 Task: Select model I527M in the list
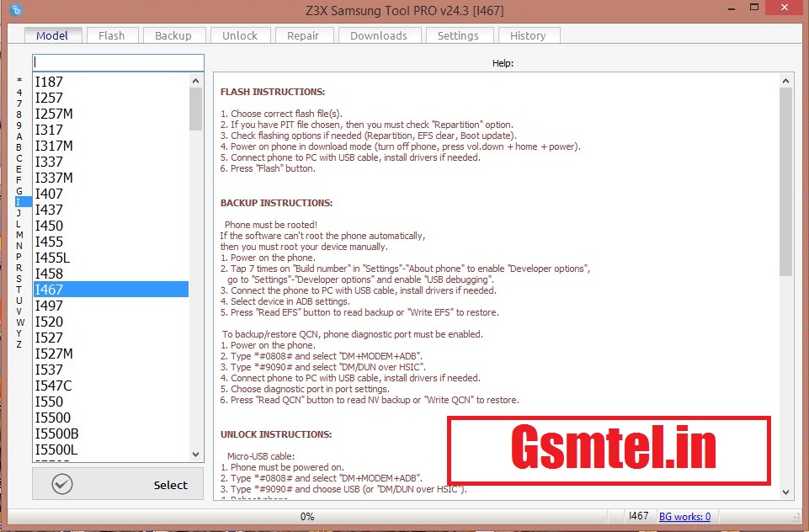(111, 354)
